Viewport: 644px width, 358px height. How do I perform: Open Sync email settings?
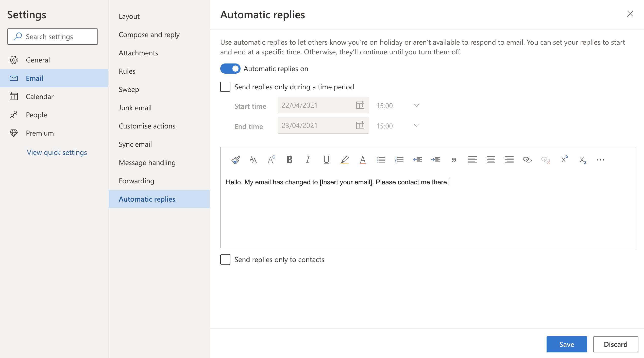(x=159, y=144)
